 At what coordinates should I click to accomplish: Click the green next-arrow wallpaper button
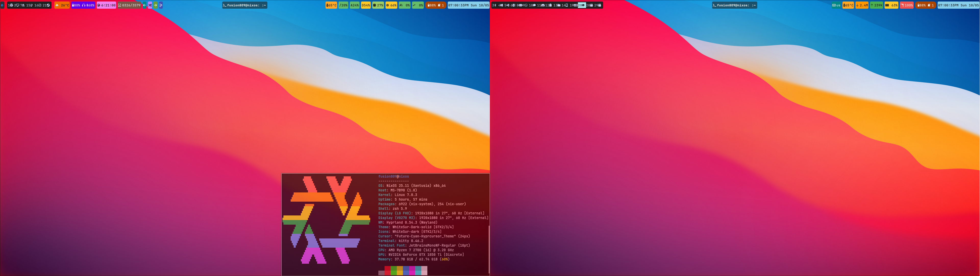(x=156, y=5)
